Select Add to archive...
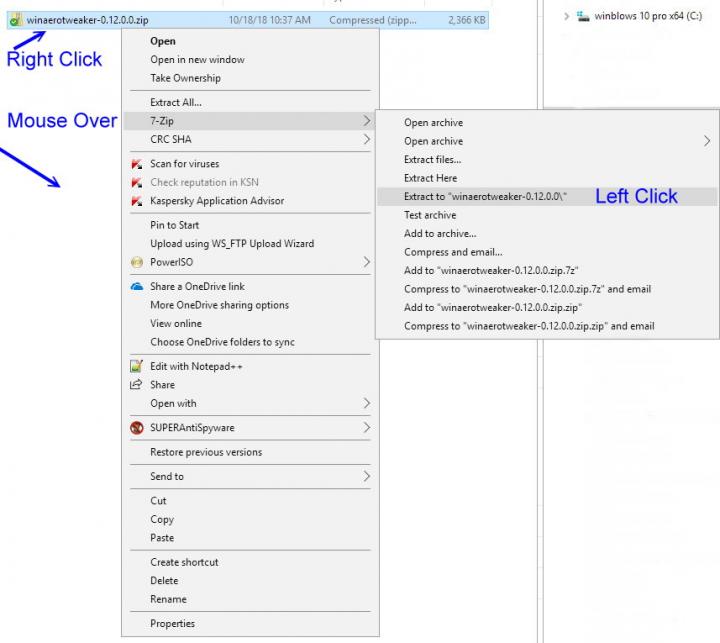The width and height of the screenshot is (720, 643). tap(440, 233)
